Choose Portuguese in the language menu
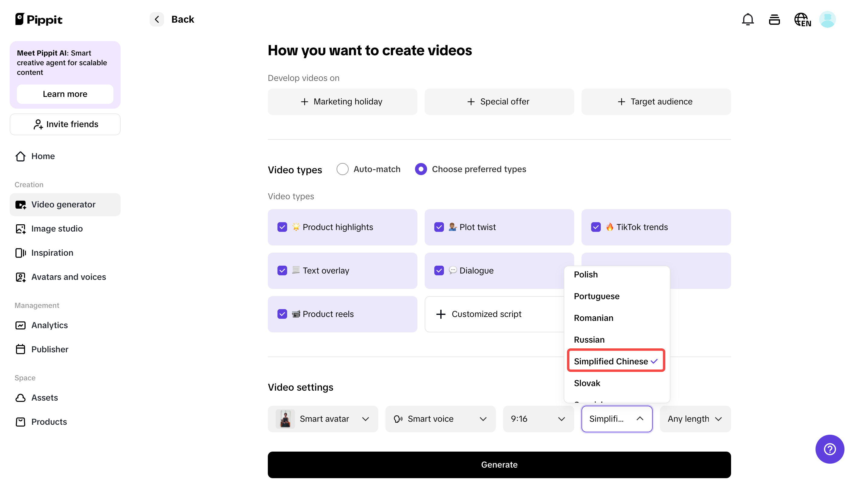The image size is (868, 483). pos(597,296)
